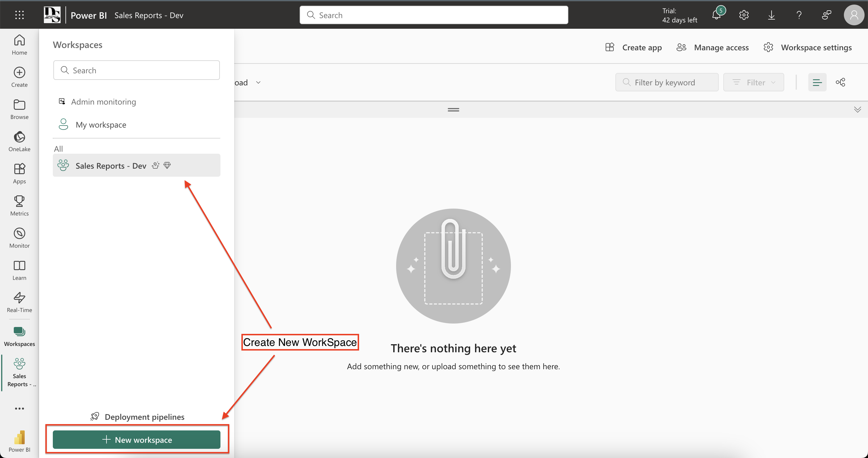Click the global Search box in header
868x458 pixels.
434,15
